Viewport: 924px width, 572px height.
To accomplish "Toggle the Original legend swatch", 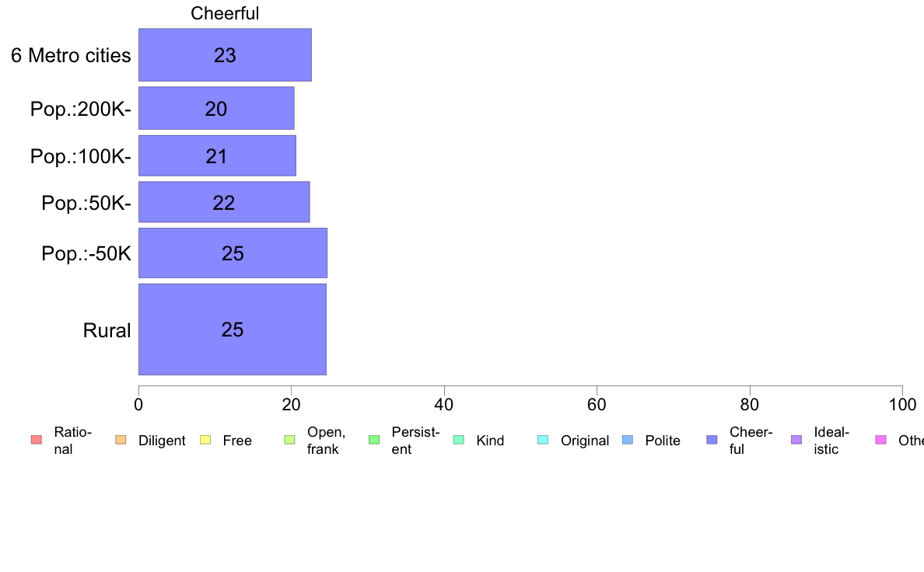I will click(x=543, y=441).
